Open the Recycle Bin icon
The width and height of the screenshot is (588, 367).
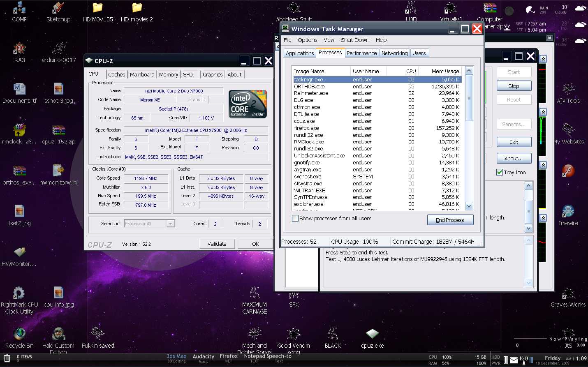pyautogui.click(x=19, y=334)
